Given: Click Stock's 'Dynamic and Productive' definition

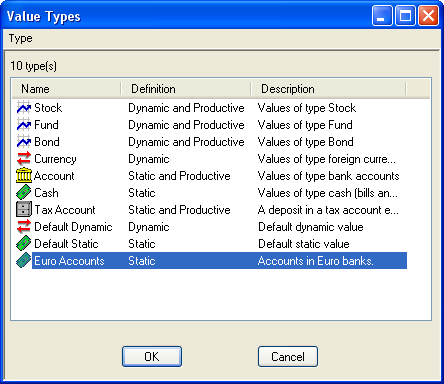Looking at the screenshot, I should pos(186,108).
